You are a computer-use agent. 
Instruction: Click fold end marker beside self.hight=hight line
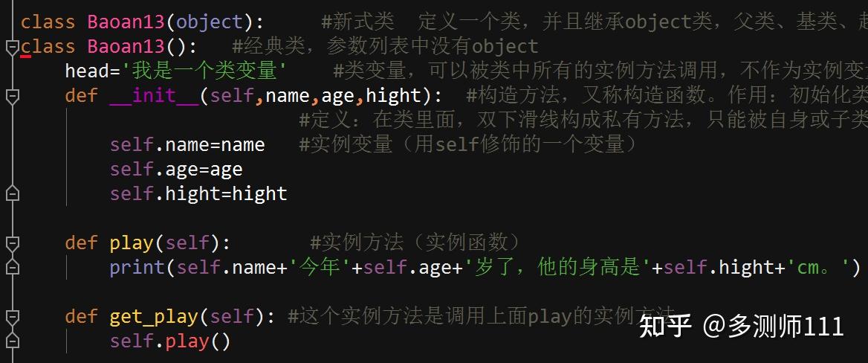(11, 193)
